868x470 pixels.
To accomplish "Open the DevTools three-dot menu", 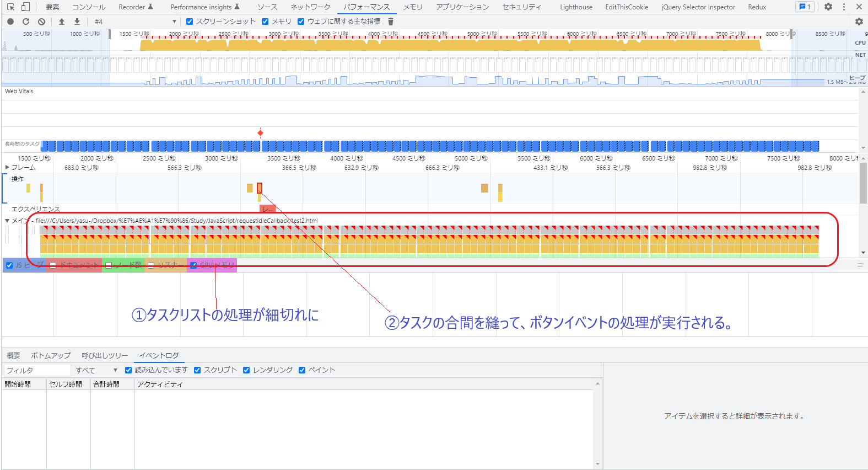I will (844, 7).
